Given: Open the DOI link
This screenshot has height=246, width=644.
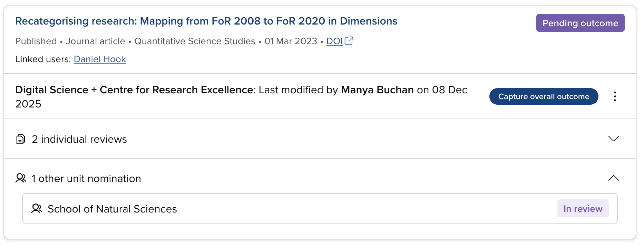Looking at the screenshot, I should pos(334,41).
